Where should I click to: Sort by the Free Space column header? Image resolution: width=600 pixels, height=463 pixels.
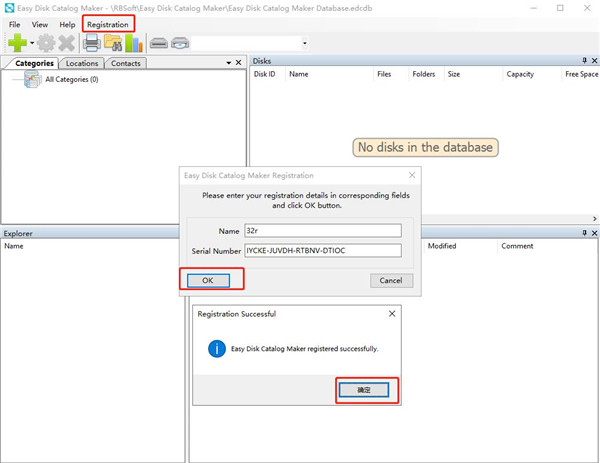tap(582, 74)
